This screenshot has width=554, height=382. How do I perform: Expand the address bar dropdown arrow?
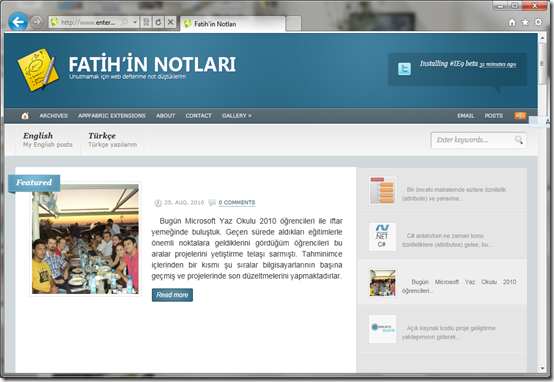pos(135,22)
